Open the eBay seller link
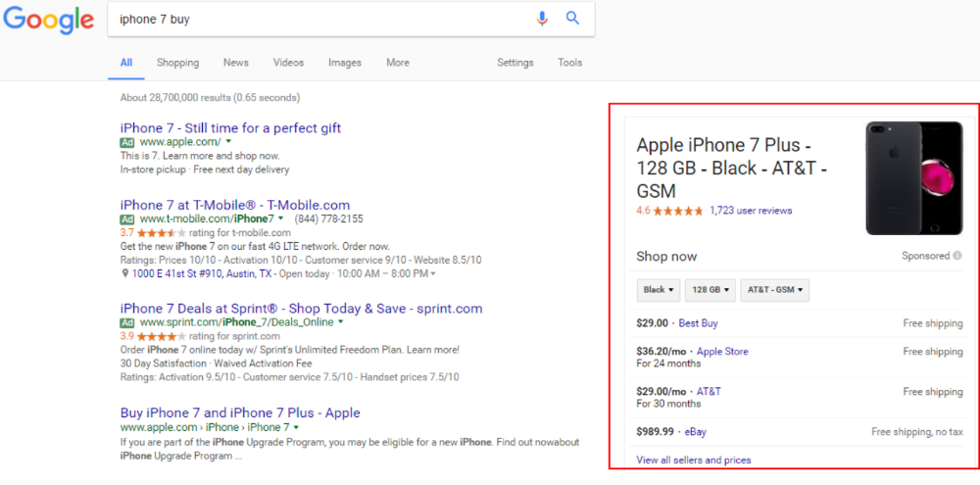The image size is (980, 485). [x=696, y=431]
